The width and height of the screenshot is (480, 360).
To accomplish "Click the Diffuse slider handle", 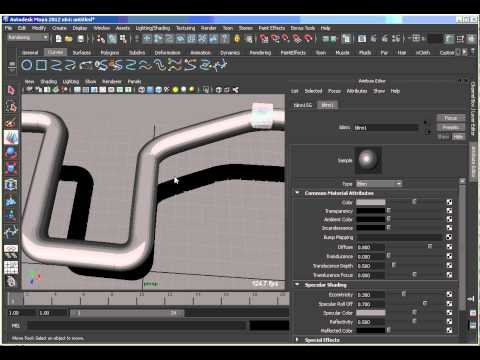I will coord(430,246).
